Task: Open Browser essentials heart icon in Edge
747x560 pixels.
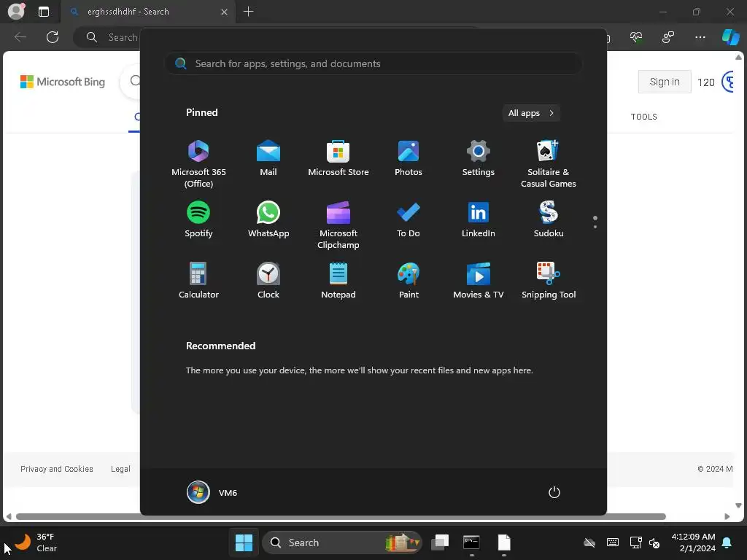Action: tap(636, 37)
